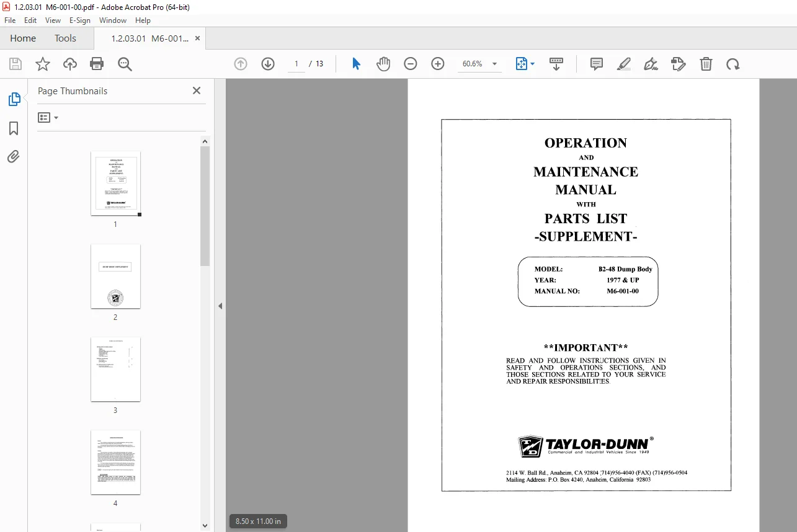Image resolution: width=797 pixels, height=532 pixels.
Task: Add a sticky note comment
Action: click(597, 64)
